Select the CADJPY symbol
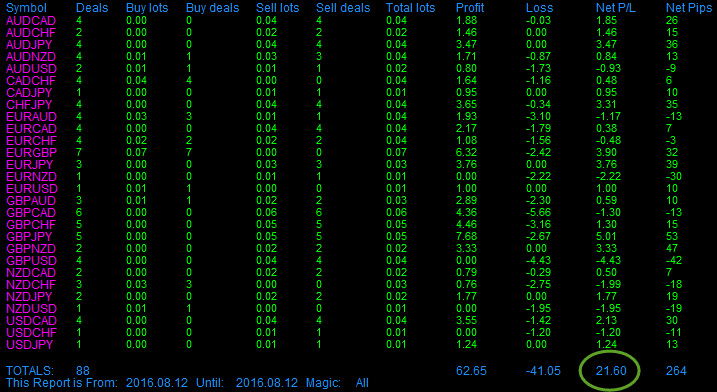The image size is (717, 392). click(x=29, y=92)
